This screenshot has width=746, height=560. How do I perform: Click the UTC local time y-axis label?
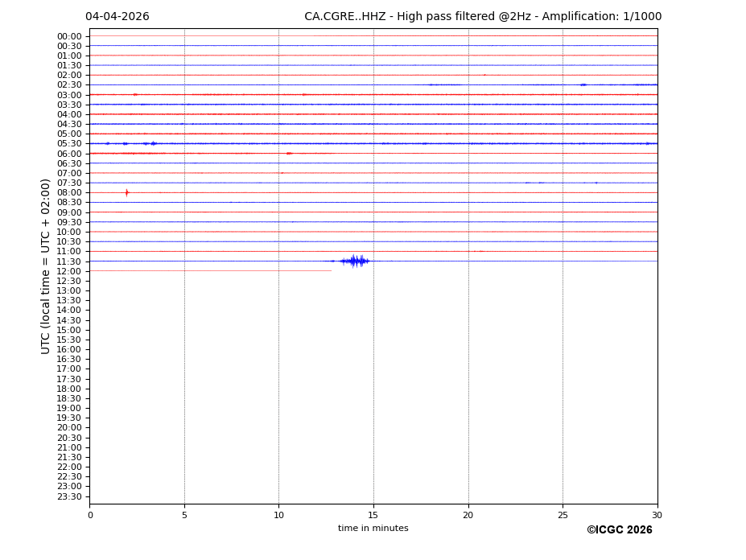tap(47, 266)
